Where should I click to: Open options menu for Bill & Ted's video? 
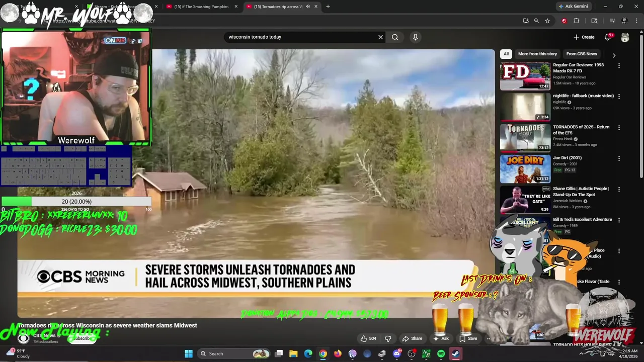pyautogui.click(x=619, y=220)
